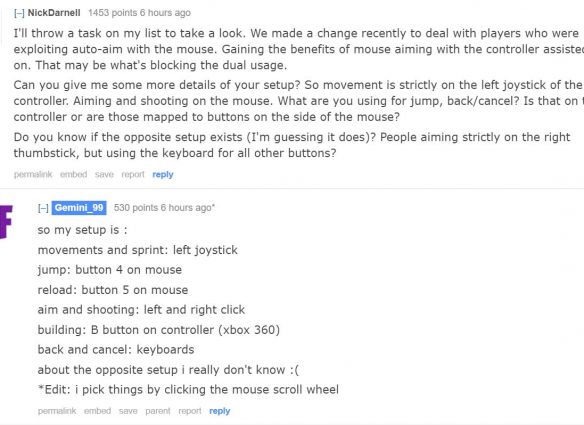Image resolution: width=584 pixels, height=425 pixels.
Task: Embed Gemini_99's comment
Action: 98,411
